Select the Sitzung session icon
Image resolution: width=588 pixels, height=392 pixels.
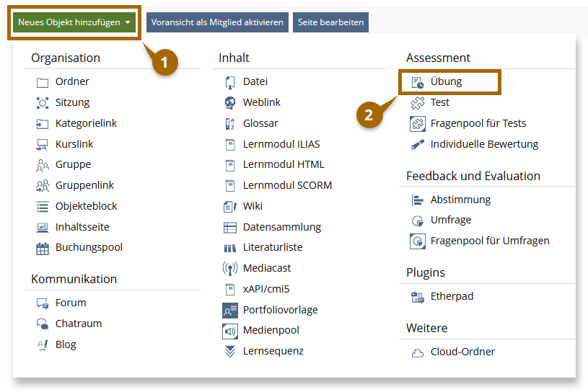[x=42, y=103]
